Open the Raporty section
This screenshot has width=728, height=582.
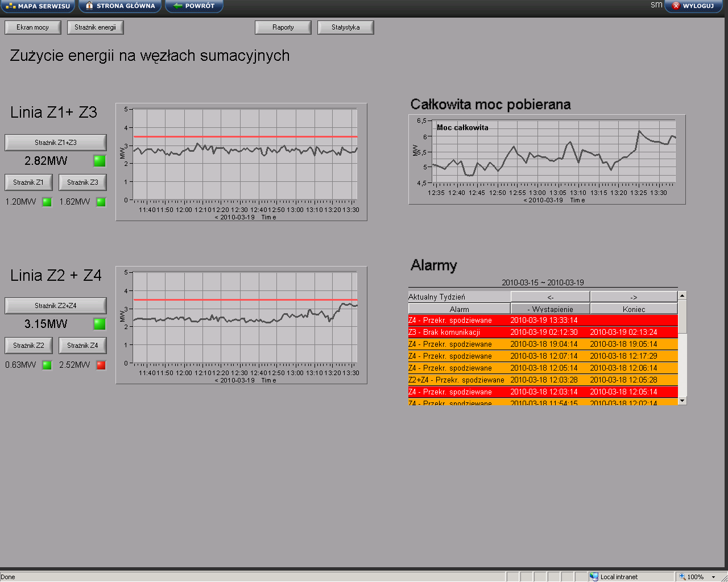pos(283,27)
